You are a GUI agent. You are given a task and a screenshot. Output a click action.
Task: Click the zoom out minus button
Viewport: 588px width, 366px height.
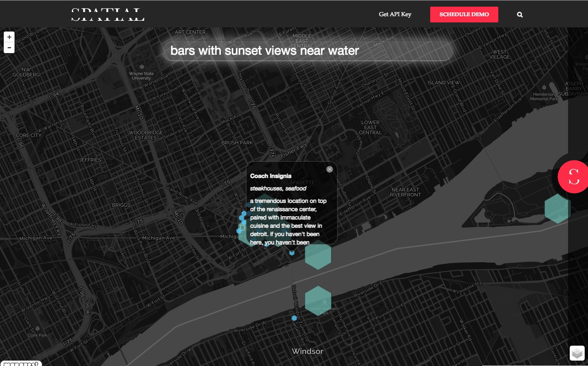(9, 48)
